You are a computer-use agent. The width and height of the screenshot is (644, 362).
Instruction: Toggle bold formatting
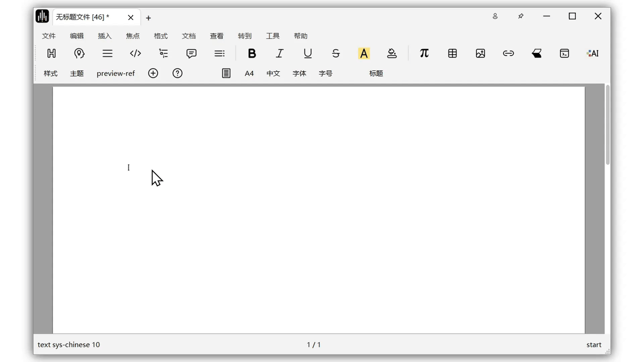point(252,53)
